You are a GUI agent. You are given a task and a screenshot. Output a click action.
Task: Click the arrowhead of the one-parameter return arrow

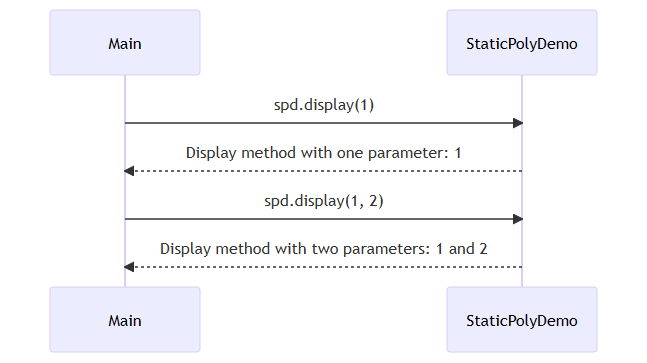(129, 171)
